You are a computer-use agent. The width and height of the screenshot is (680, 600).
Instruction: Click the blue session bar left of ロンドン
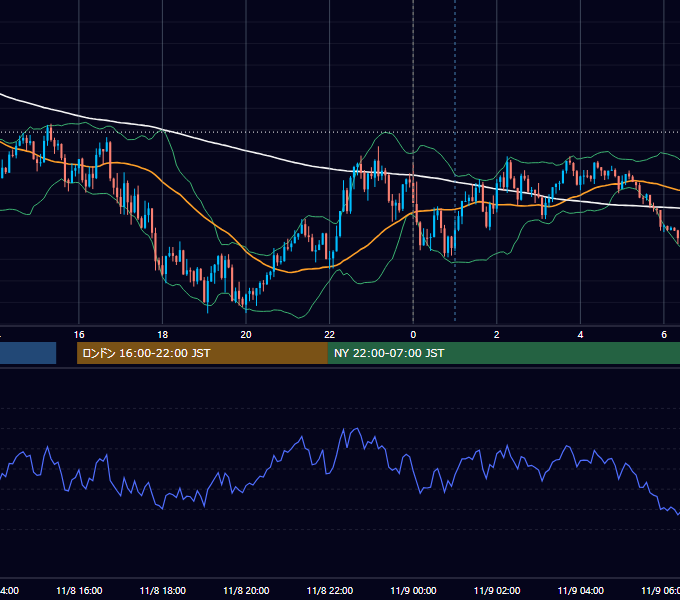coord(28,353)
